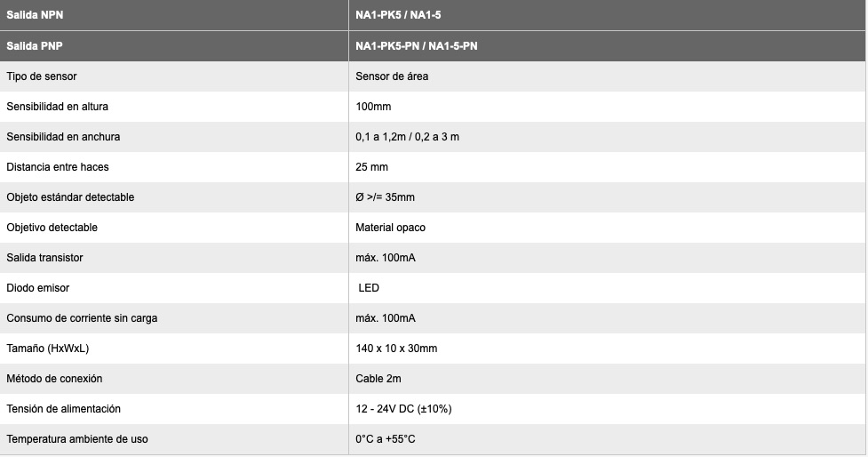Click the '100mm' height value
Screen dimensions: 868x457
(x=373, y=107)
